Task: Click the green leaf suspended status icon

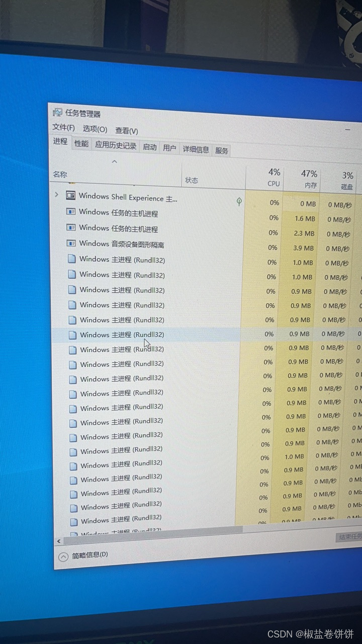Action: click(x=239, y=201)
